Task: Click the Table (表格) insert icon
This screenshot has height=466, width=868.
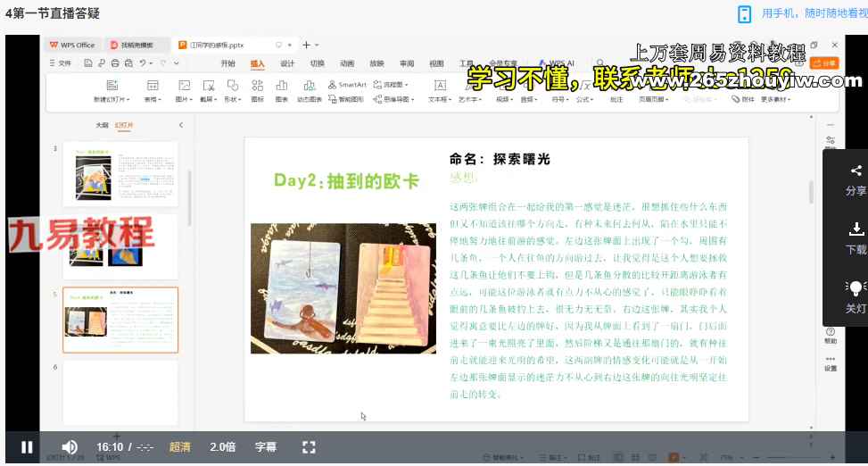Action: 153,85
